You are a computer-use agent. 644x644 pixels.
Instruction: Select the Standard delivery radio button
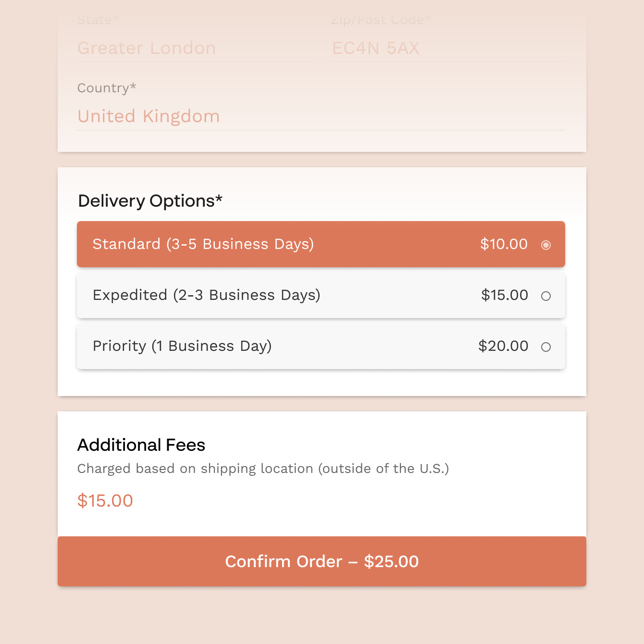tap(545, 245)
